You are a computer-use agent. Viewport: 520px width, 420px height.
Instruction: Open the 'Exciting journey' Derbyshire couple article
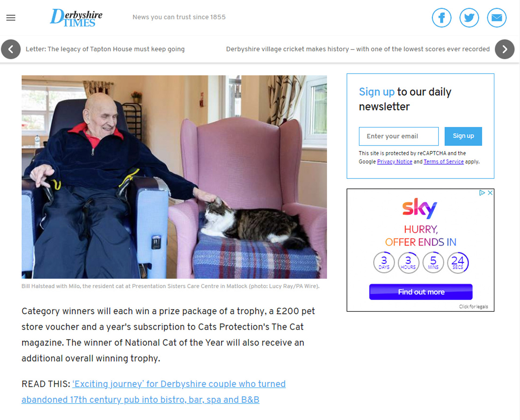point(154,392)
